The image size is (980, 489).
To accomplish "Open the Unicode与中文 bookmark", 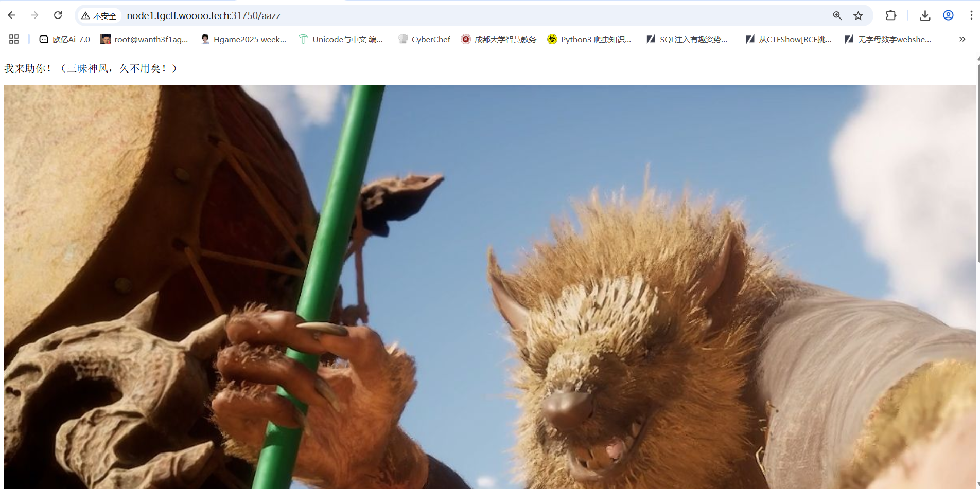I will [341, 39].
